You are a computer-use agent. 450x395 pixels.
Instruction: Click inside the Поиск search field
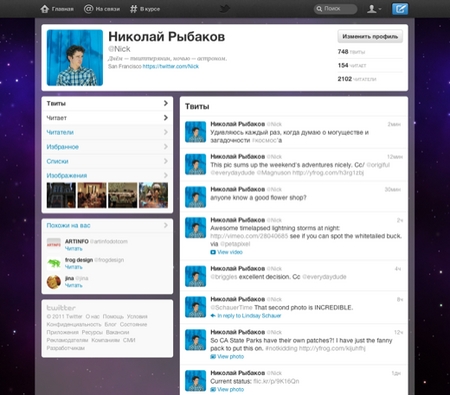[x=335, y=9]
